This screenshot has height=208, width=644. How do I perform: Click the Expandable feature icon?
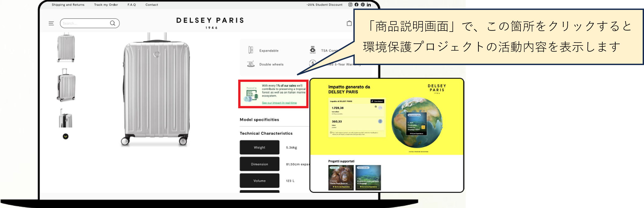coord(251,50)
